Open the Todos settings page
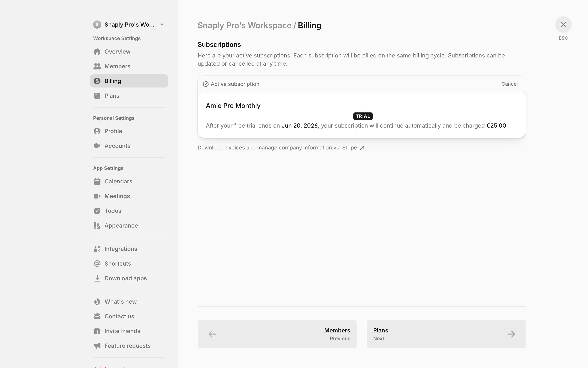The image size is (588, 368). 129,211
